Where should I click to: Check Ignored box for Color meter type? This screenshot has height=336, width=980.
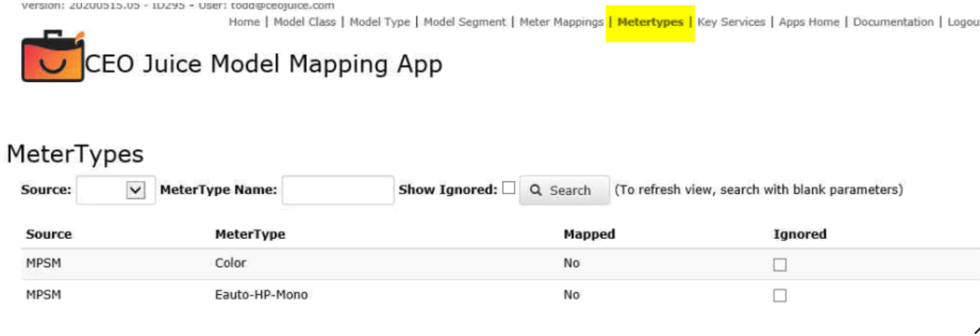click(779, 264)
